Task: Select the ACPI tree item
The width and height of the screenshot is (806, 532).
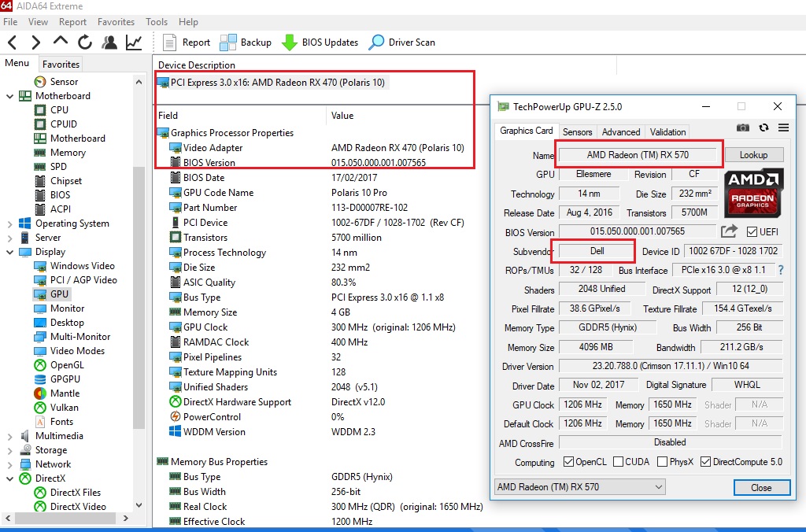Action: 53,209
